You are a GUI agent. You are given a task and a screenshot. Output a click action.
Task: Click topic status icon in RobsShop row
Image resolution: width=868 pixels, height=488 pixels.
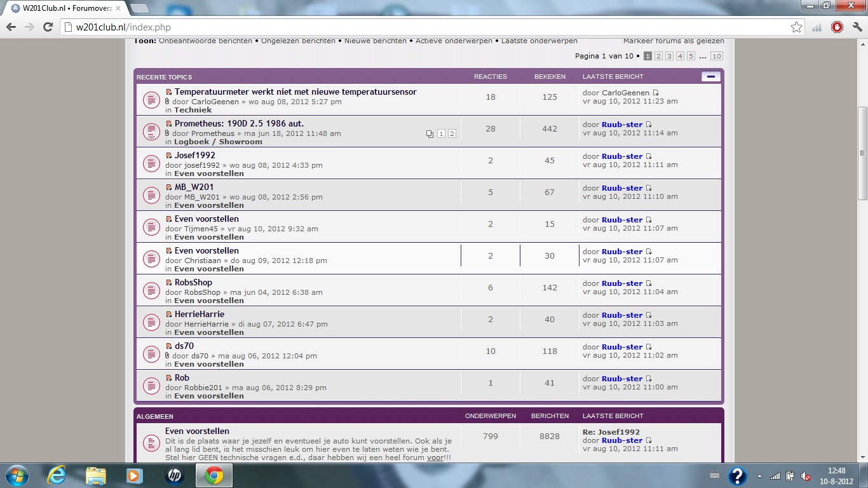[x=151, y=290]
